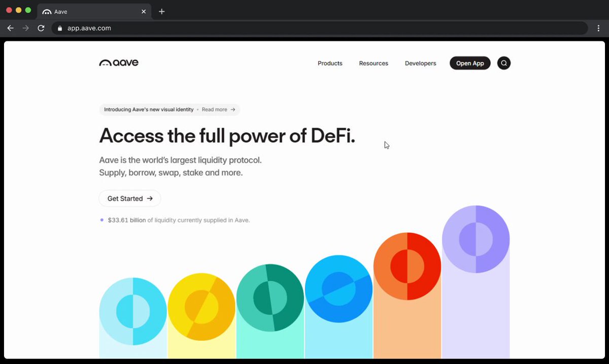
Task: Click the blue coin graphic
Action: [x=339, y=288]
